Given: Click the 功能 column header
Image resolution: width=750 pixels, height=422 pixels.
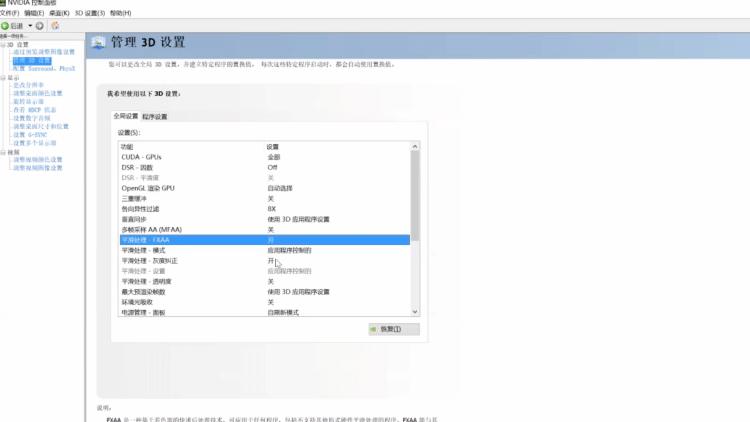Looking at the screenshot, I should pyautogui.click(x=127, y=147).
